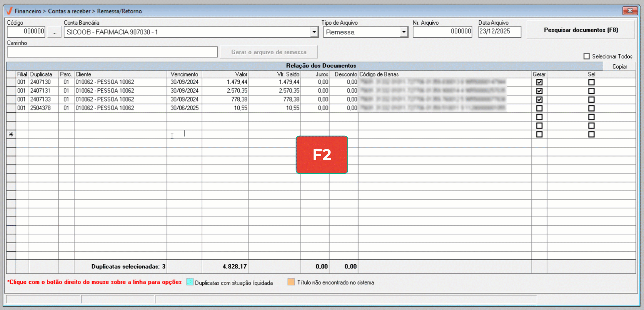The height and width of the screenshot is (310, 644).
Task: Open the Código lookup ellipsis button
Action: click(55, 32)
